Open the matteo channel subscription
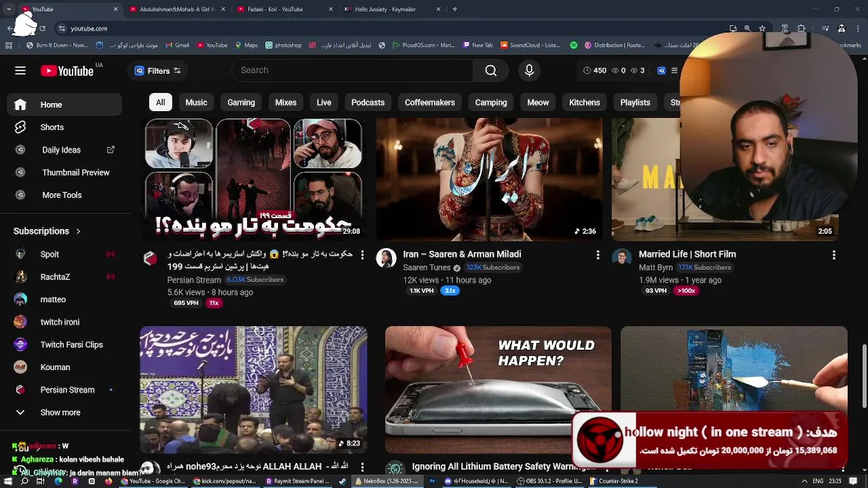 point(64,299)
